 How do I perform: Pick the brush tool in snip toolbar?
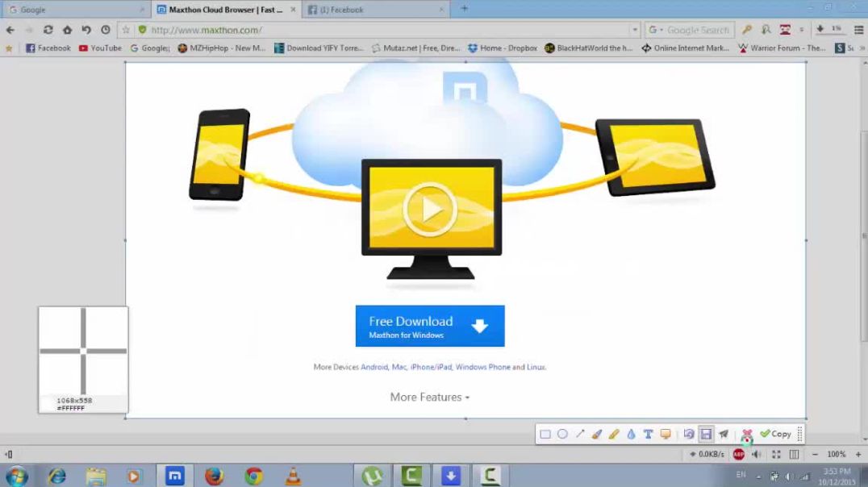[597, 435]
